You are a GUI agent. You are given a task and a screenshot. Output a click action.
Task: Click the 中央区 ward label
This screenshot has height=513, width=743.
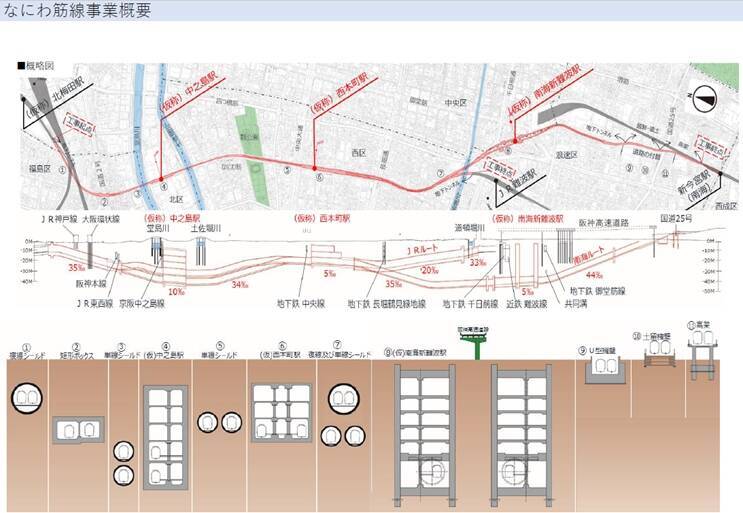click(x=456, y=102)
